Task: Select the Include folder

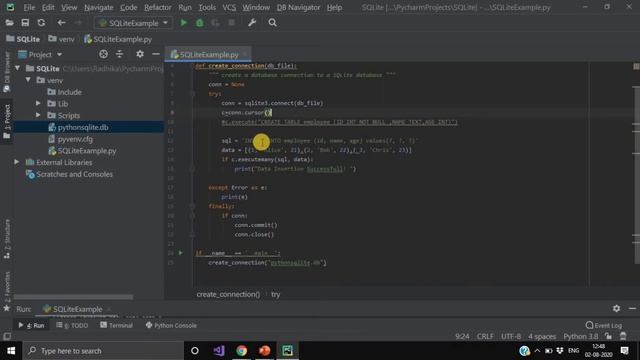Action: click(64, 92)
